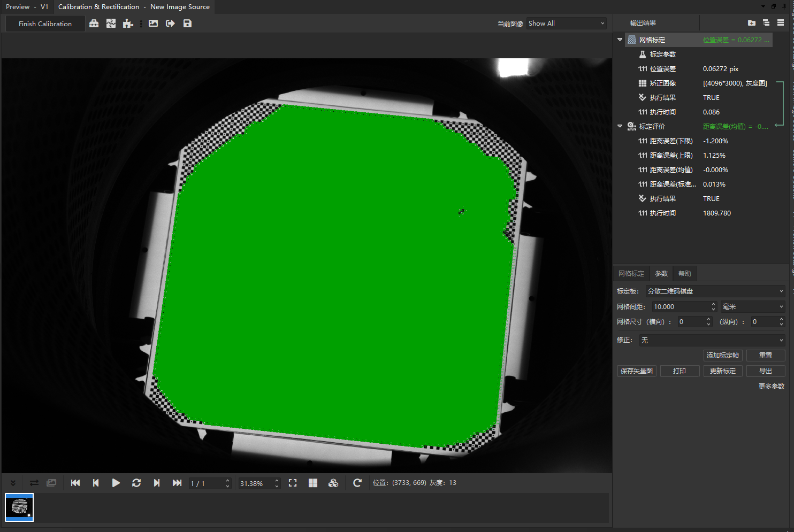Viewport: 794px width, 532px height.
Task: Click the puzzle piece plugin icon
Action: click(x=128, y=24)
